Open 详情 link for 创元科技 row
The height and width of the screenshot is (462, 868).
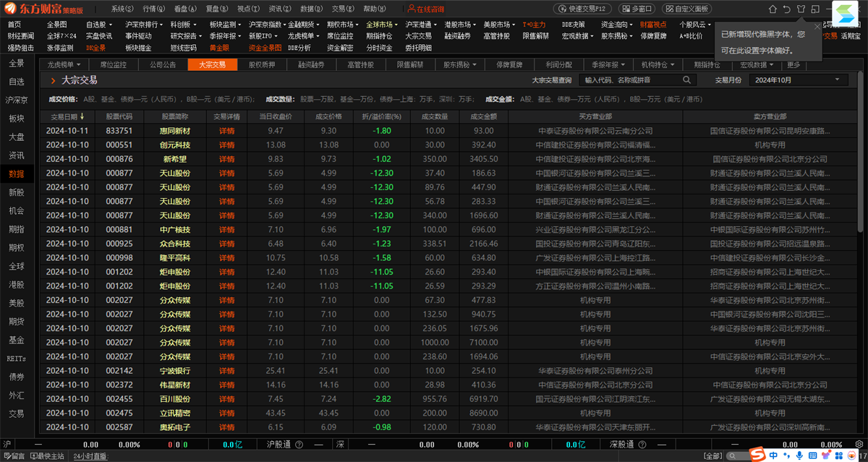point(227,145)
